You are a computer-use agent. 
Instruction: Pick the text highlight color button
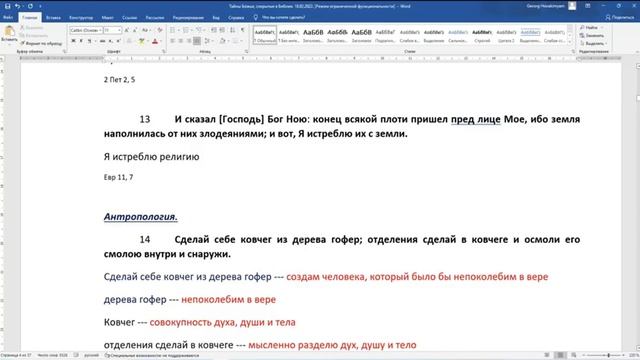141,41
